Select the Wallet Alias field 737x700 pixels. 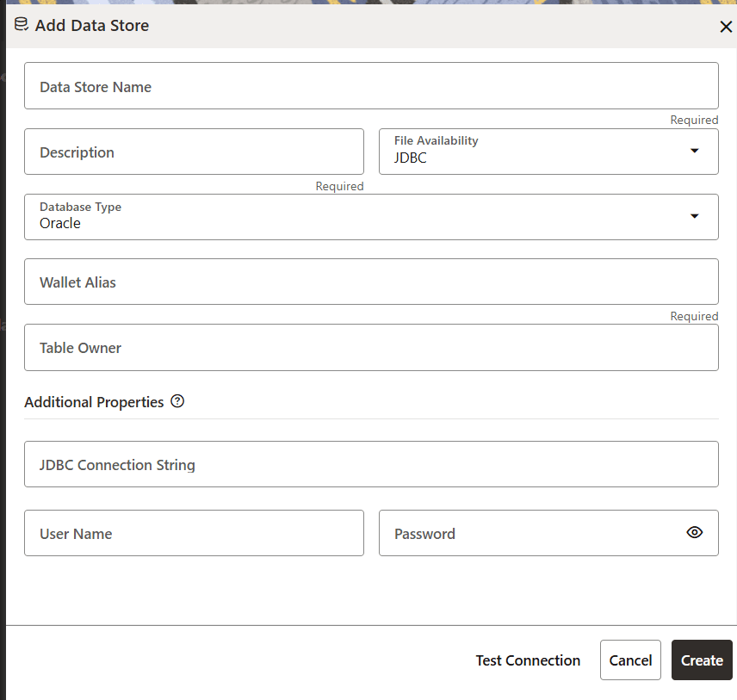(x=371, y=282)
